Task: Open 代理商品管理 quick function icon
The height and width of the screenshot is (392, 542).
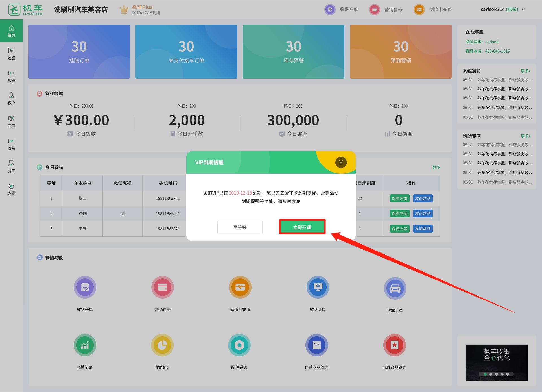Action: 395,345
